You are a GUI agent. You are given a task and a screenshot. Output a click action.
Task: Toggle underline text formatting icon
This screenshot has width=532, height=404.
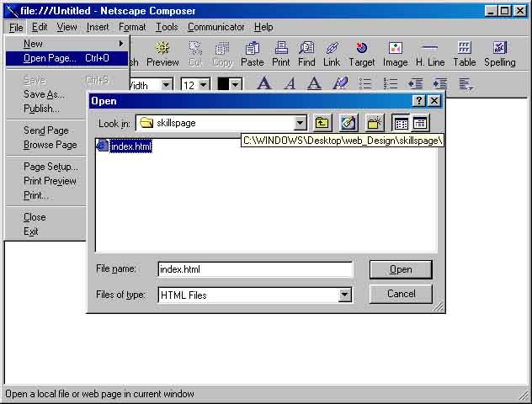click(x=314, y=83)
